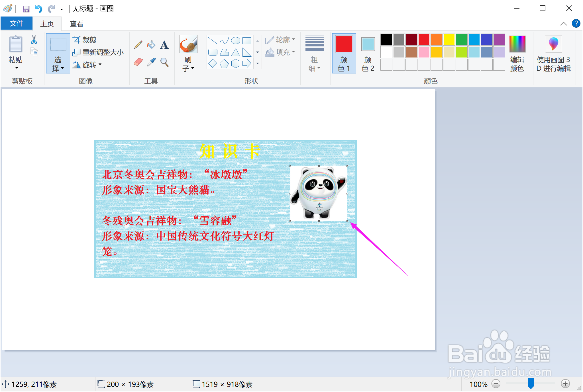Image resolution: width=583 pixels, height=392 pixels.
Task: Select the Fill with color bucket tool
Action: [x=151, y=45]
